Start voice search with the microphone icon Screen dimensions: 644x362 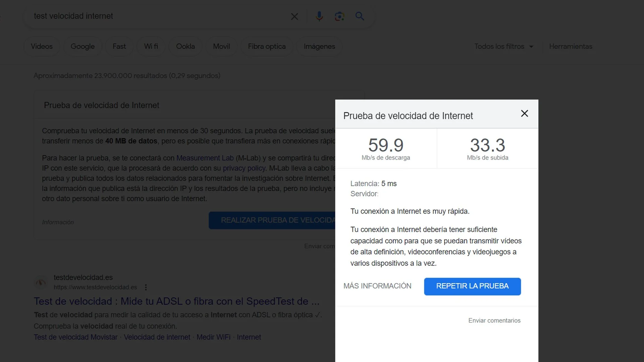[x=319, y=16]
